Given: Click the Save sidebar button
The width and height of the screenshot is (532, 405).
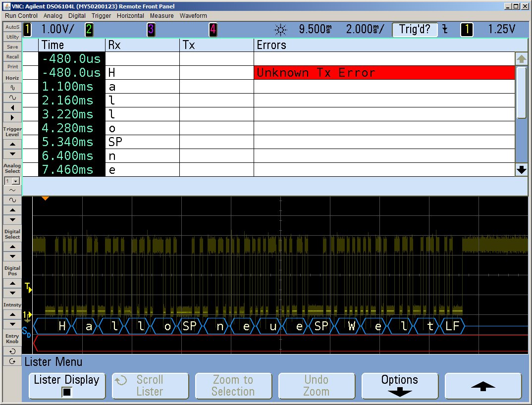Looking at the screenshot, I should pos(12,47).
